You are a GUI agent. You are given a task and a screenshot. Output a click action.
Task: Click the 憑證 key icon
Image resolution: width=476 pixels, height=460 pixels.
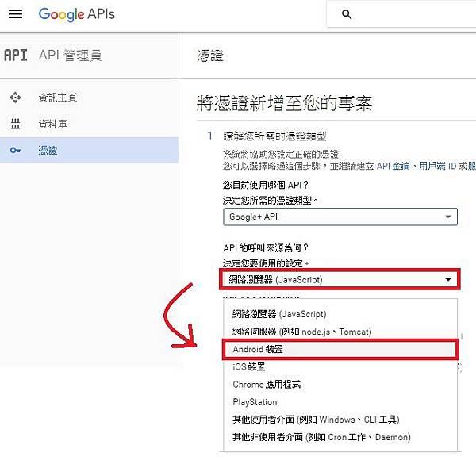(15, 150)
